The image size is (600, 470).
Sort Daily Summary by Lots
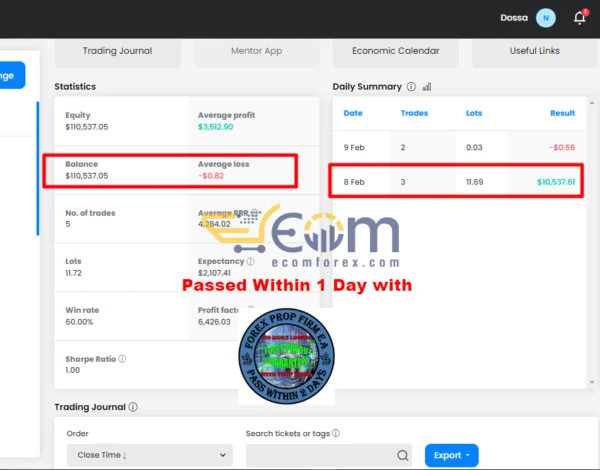[x=474, y=113]
